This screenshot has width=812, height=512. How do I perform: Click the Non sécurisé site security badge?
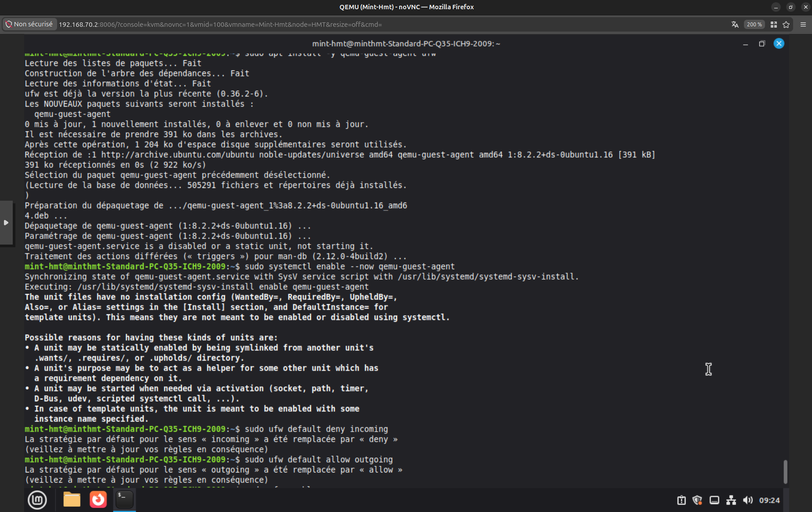click(29, 24)
